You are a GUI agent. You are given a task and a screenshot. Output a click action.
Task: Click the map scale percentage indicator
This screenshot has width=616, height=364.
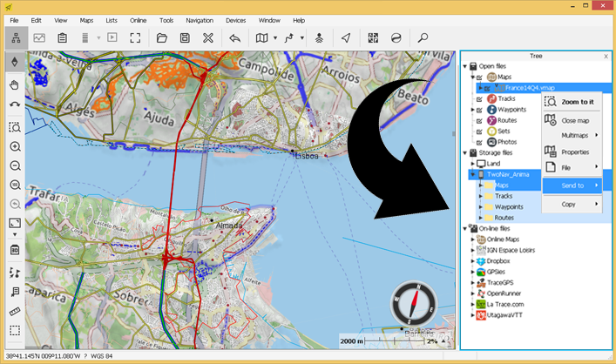pyautogui.click(x=432, y=341)
